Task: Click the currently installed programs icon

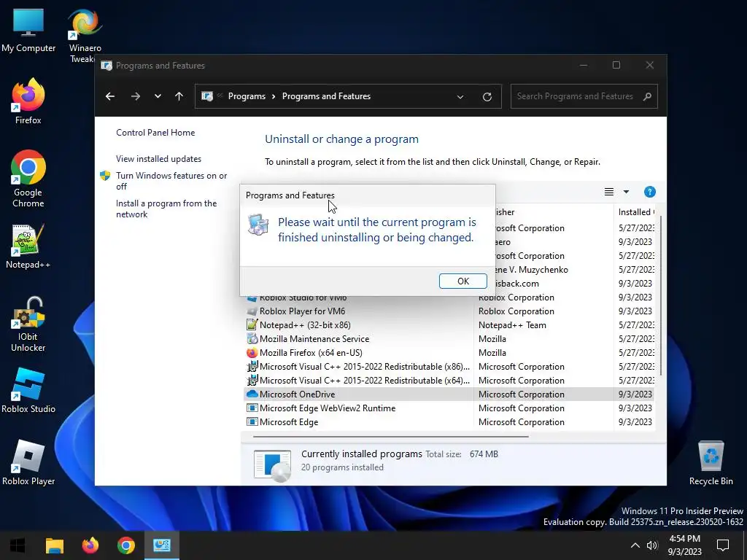Action: coord(272,464)
